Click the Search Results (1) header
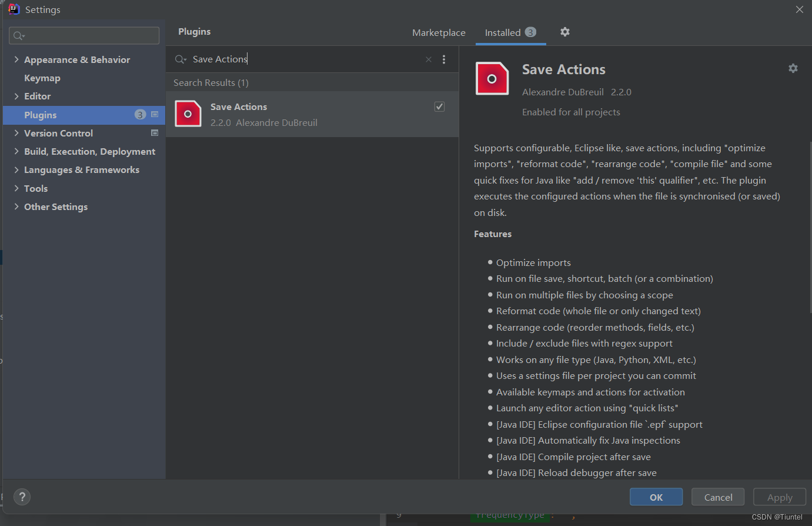This screenshot has height=526, width=812. pos(211,82)
